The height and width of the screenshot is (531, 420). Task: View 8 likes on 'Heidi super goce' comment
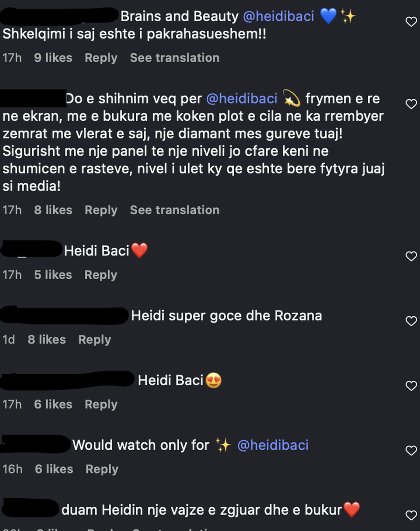coord(47,340)
